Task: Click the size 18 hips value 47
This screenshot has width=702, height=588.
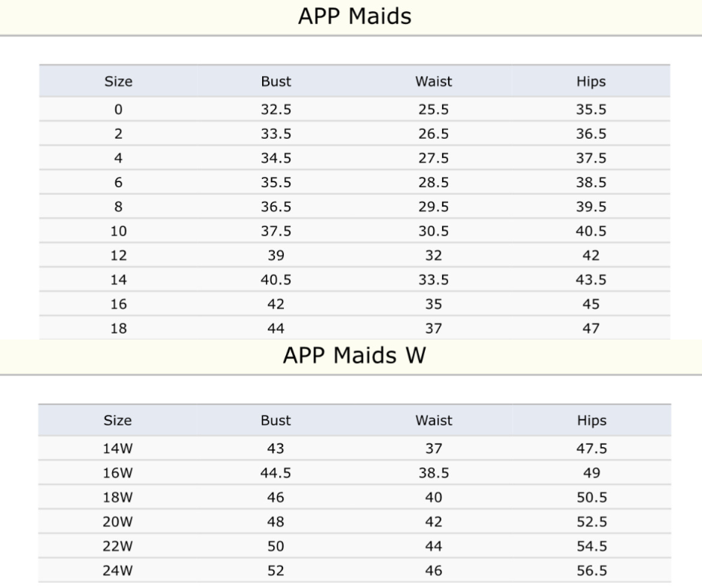Action: (591, 328)
